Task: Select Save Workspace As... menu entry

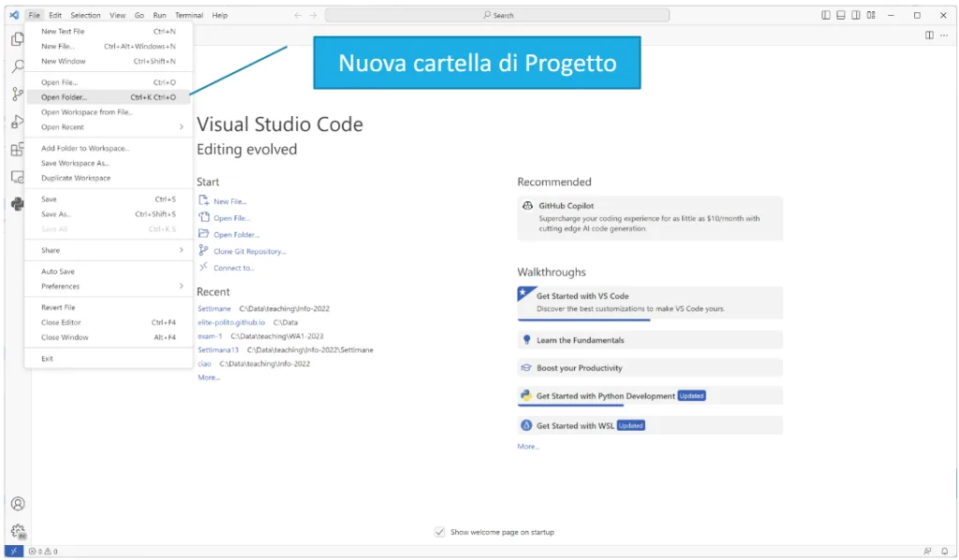Action: coord(109,163)
